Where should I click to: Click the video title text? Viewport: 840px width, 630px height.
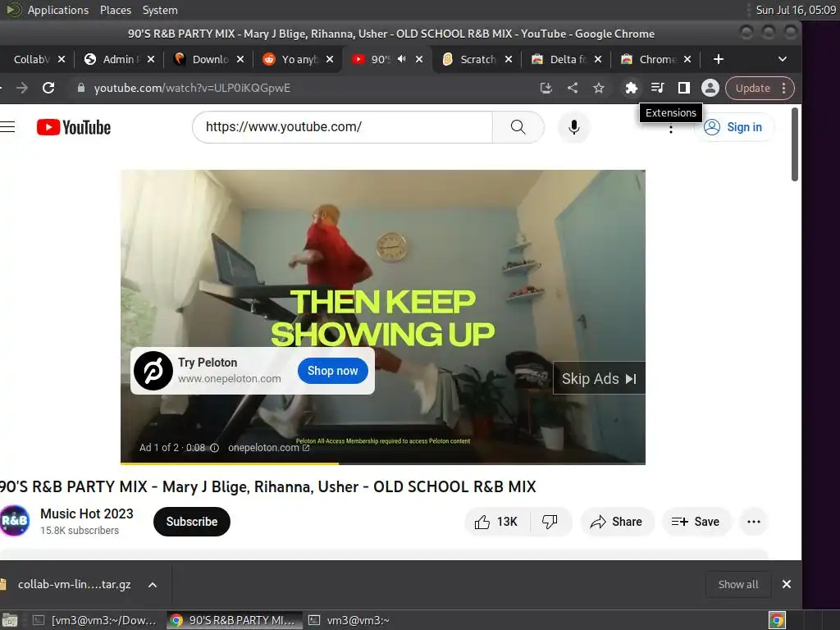tap(268, 486)
